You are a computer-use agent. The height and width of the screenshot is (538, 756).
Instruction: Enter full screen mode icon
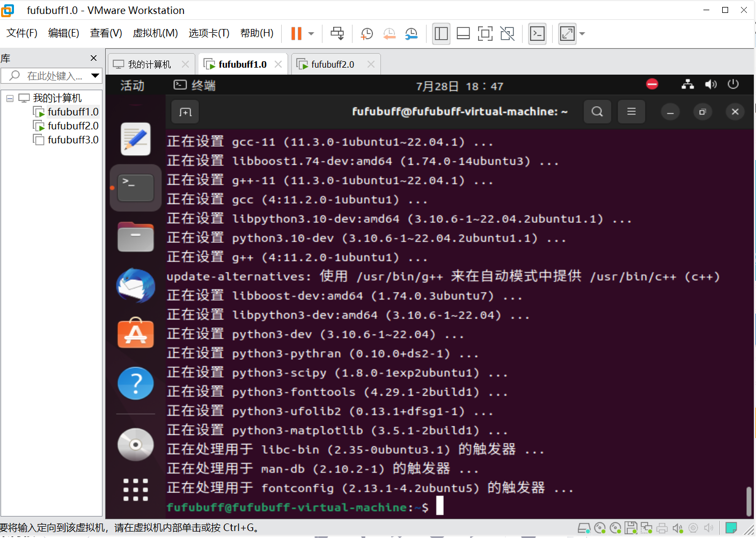[x=485, y=34]
